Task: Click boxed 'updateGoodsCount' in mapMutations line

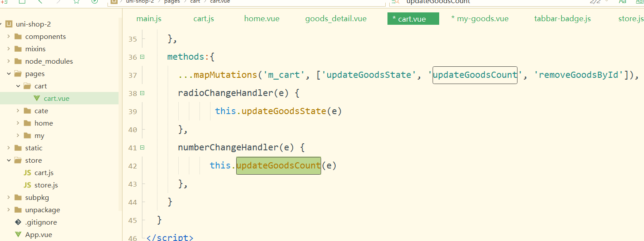Action: [475, 75]
